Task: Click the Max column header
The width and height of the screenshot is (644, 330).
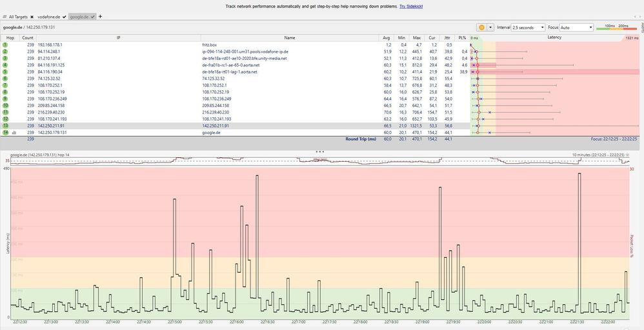Action: click(x=416, y=38)
